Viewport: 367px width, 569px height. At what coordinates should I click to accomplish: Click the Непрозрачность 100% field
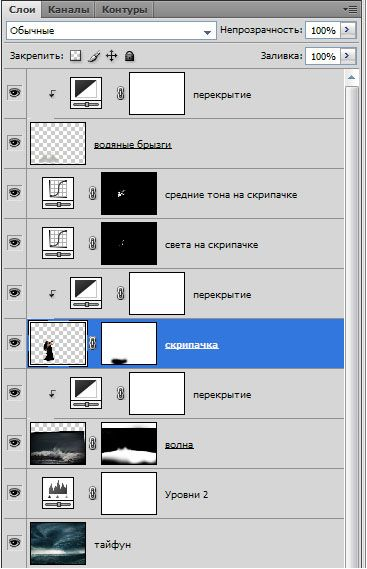323,30
